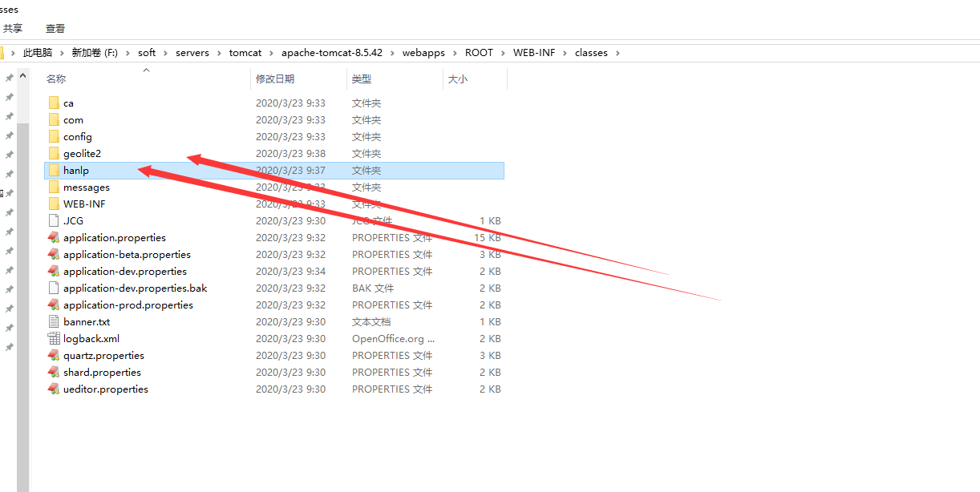Screen dimensions: 980x492
Task: Expand the chevron after tomcat in breadcrumb
Action: (x=271, y=53)
